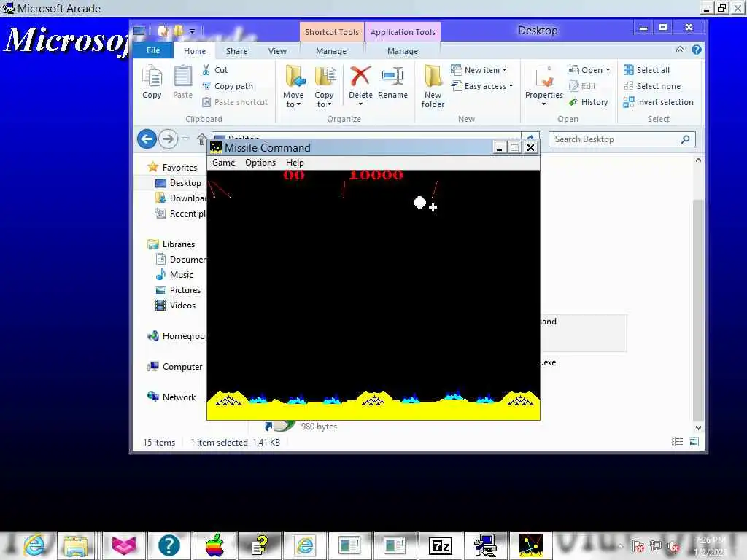Image resolution: width=747 pixels, height=560 pixels.
Task: Delete the selected item via ribbon
Action: tap(360, 82)
